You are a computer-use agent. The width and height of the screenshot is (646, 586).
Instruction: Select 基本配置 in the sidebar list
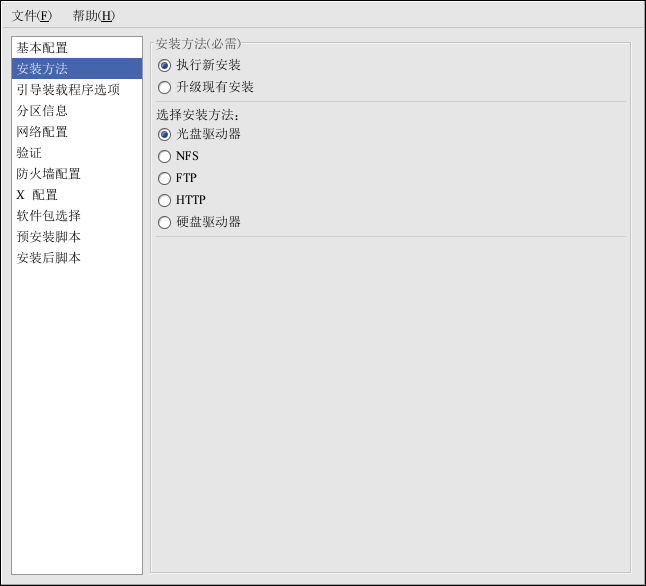pos(77,48)
